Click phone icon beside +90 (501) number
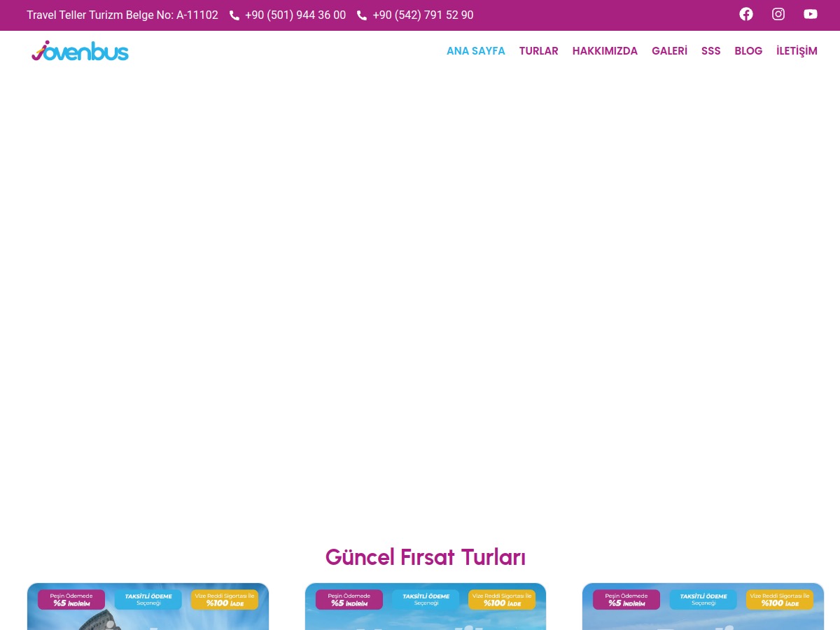 tap(234, 15)
